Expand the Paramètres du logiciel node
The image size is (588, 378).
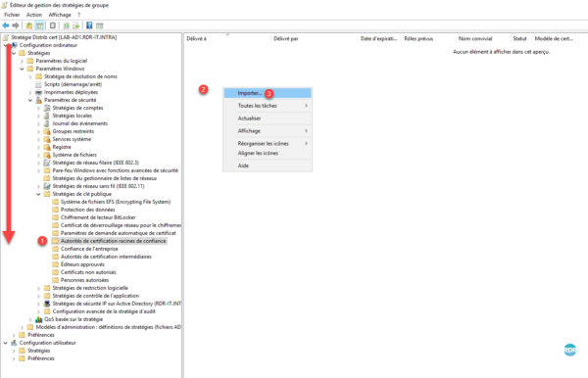coord(23,61)
